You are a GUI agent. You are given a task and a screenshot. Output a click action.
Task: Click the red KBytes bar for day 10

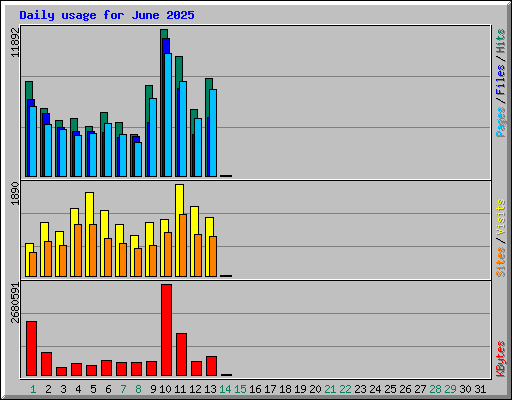(167, 330)
